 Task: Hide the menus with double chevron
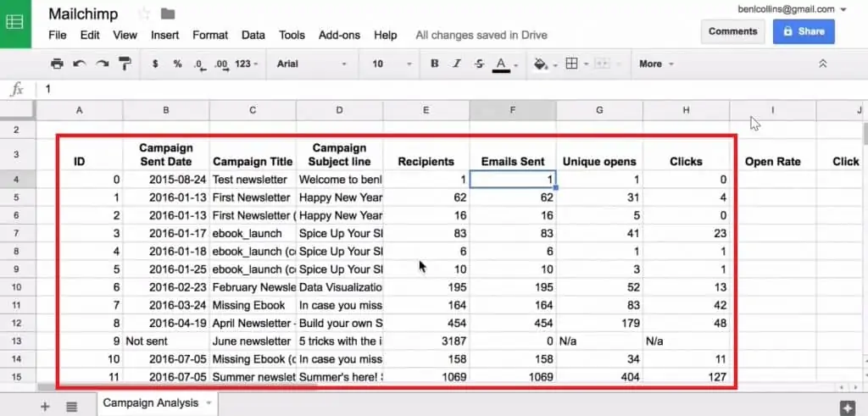point(822,64)
